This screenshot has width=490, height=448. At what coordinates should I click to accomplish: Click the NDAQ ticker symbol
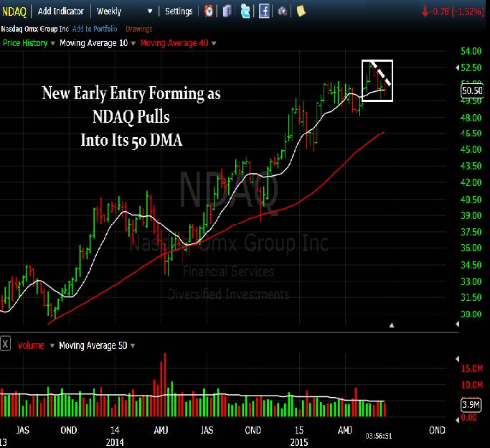click(x=14, y=12)
